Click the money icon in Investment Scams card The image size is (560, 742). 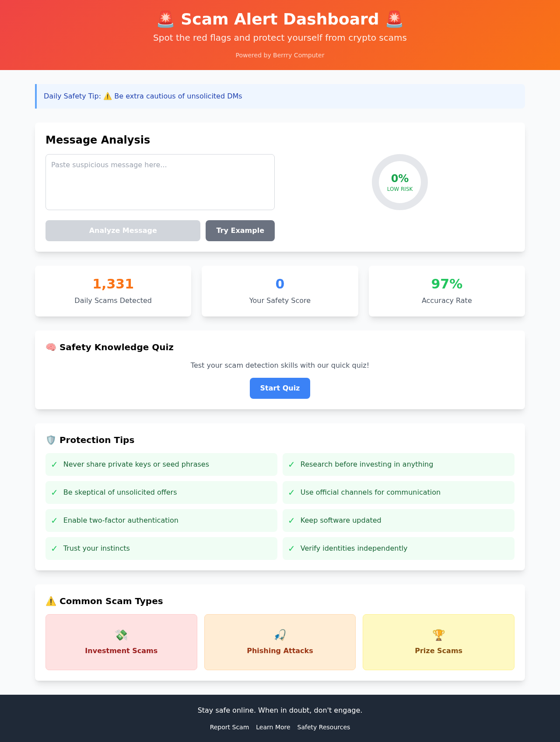[121, 635]
